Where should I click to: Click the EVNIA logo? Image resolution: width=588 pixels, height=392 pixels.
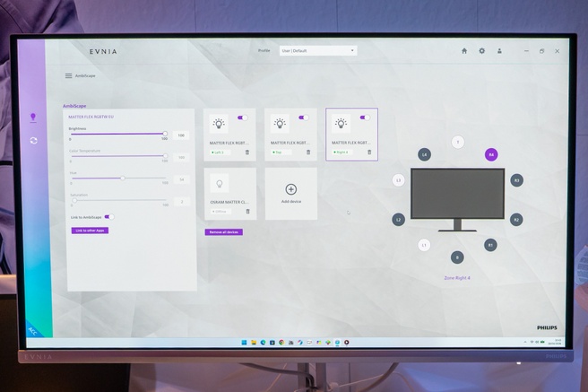(103, 52)
